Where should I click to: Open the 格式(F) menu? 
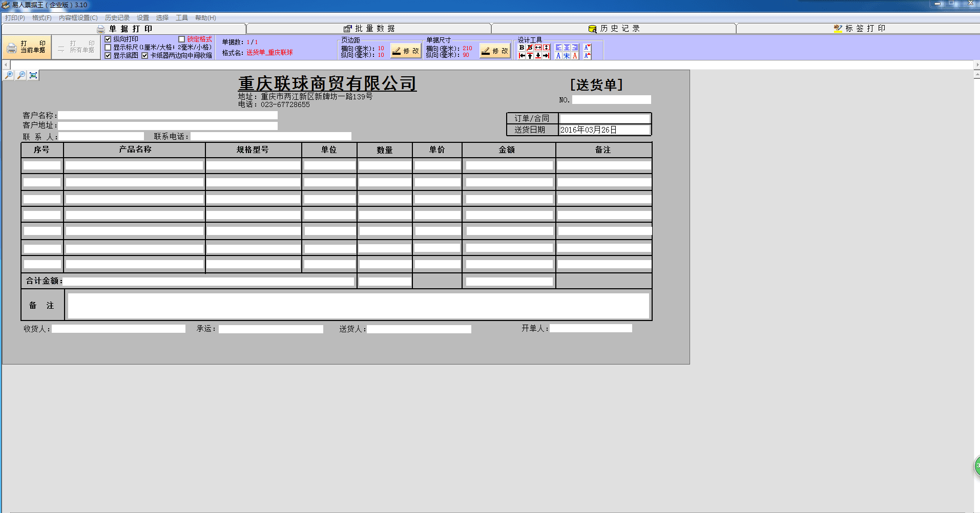41,18
